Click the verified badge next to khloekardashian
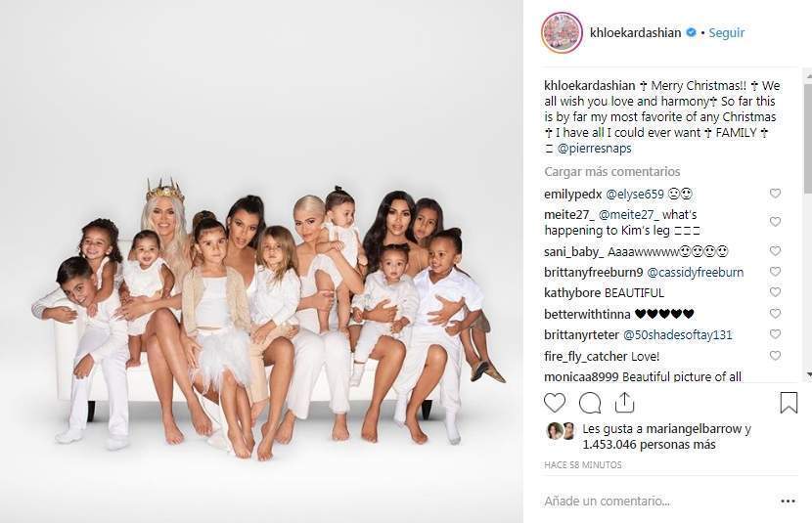 (x=691, y=32)
